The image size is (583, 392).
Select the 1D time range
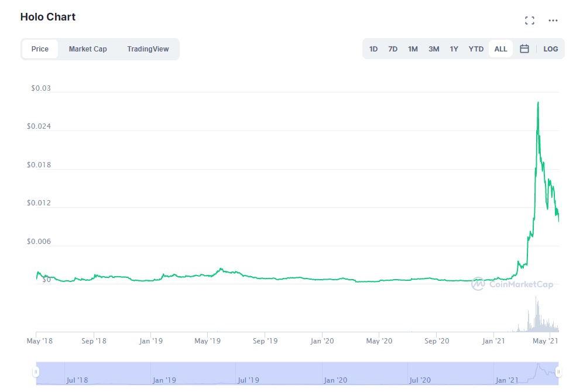click(373, 49)
